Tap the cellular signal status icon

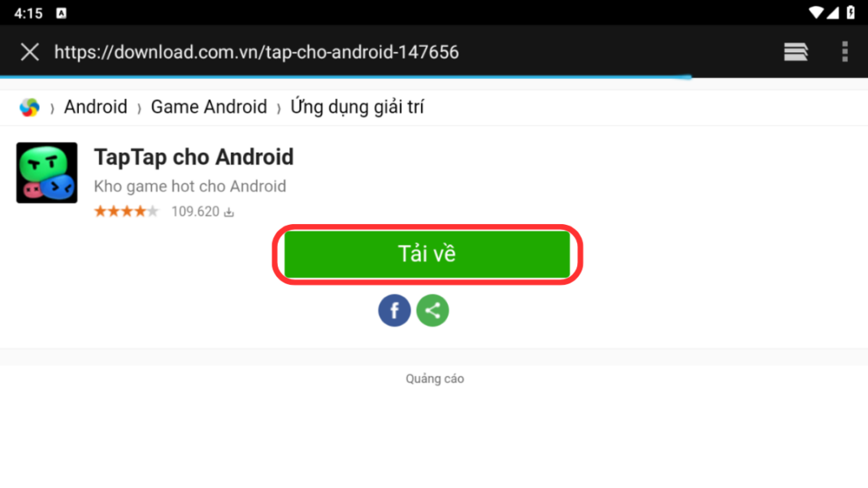(832, 13)
